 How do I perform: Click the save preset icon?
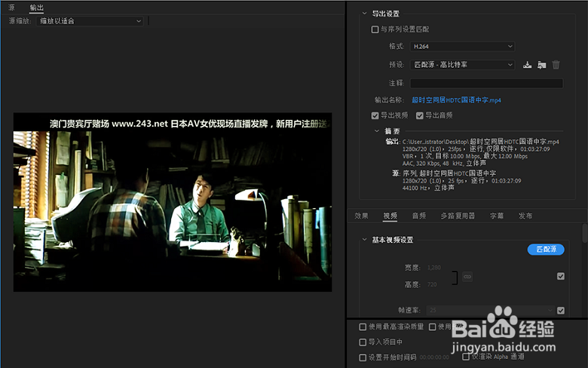pyautogui.click(x=527, y=65)
